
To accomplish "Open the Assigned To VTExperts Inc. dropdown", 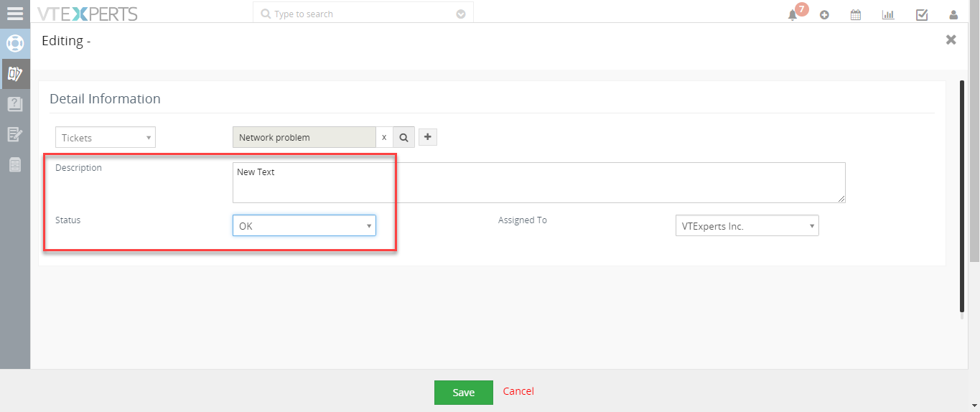I will tap(747, 225).
